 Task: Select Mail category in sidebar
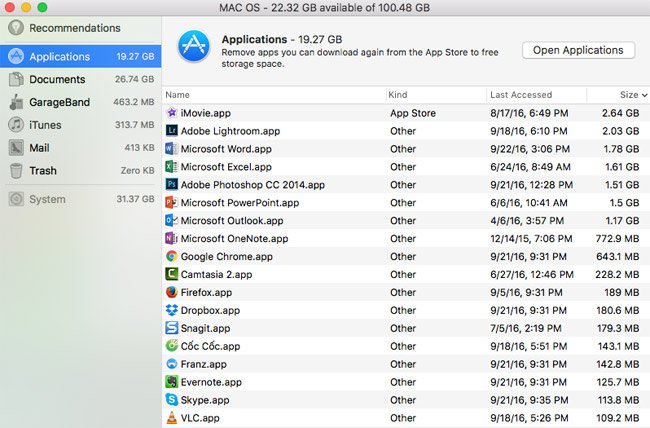pyautogui.click(x=80, y=148)
